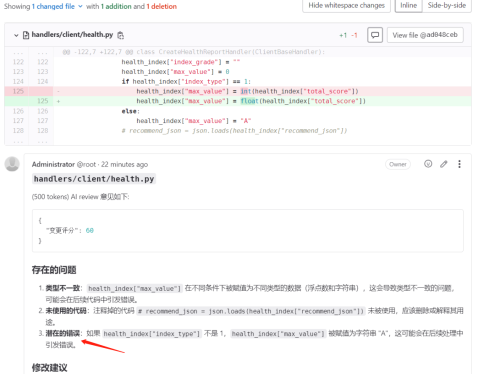The image size is (500, 374).
Task: Toggle Hide whitespace changes
Action: (x=346, y=6)
